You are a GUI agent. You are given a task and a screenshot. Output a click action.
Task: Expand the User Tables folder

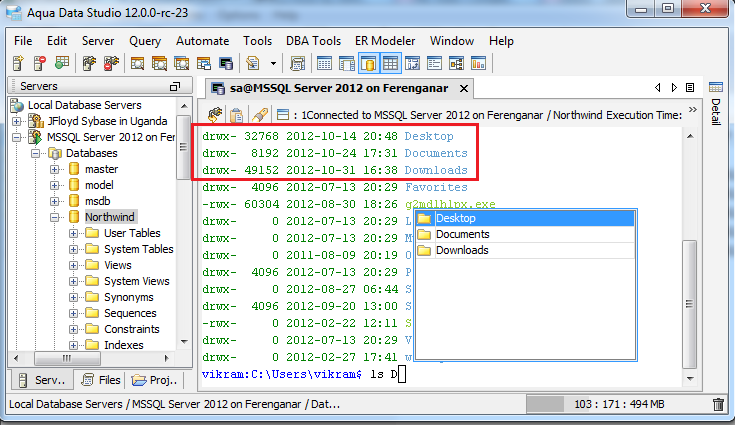coord(73,233)
